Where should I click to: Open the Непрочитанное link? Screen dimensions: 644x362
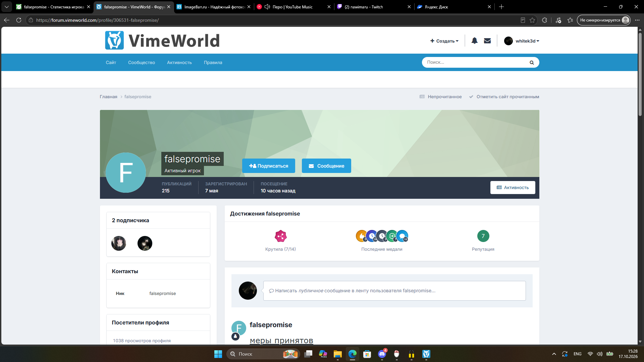[440, 97]
